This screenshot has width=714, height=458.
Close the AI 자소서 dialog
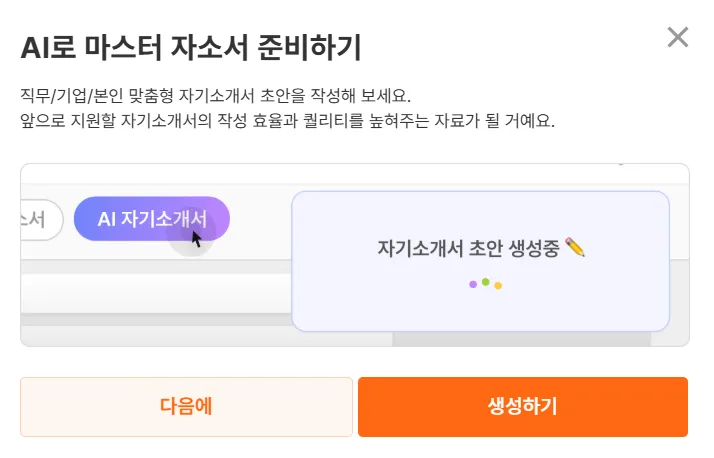coord(678,38)
